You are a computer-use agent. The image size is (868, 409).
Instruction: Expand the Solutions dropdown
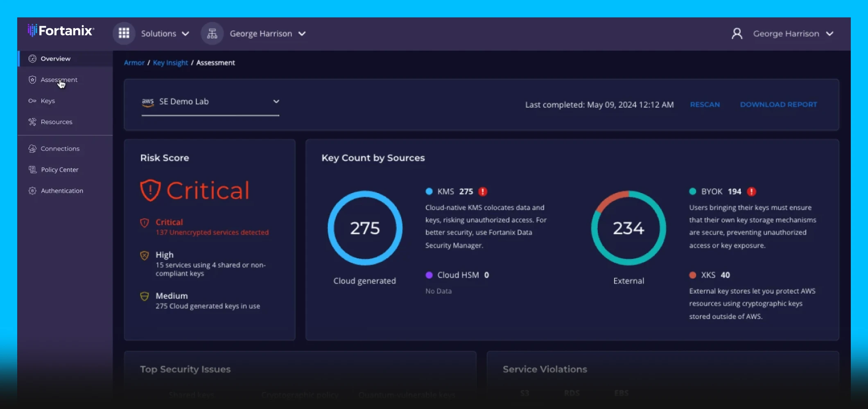(x=165, y=34)
